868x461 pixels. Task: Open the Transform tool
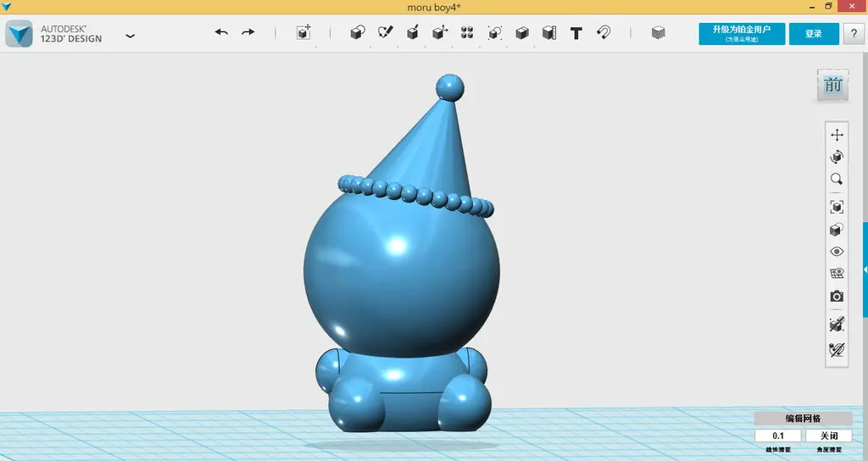(303, 33)
